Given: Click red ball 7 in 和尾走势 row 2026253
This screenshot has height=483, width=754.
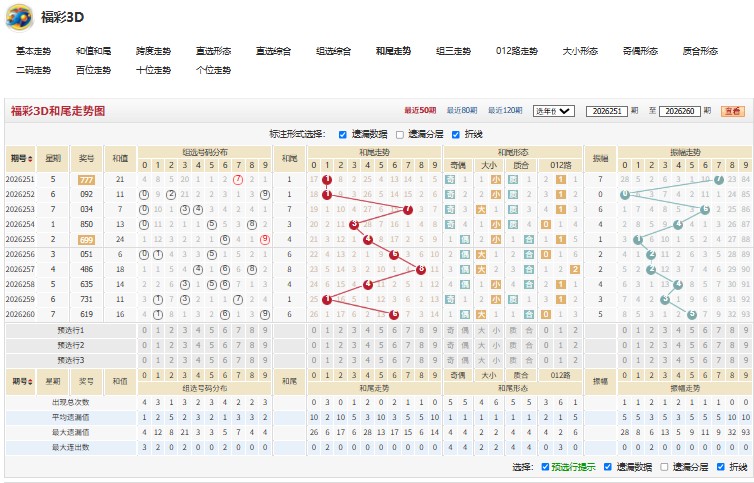Looking at the screenshot, I should [x=408, y=210].
